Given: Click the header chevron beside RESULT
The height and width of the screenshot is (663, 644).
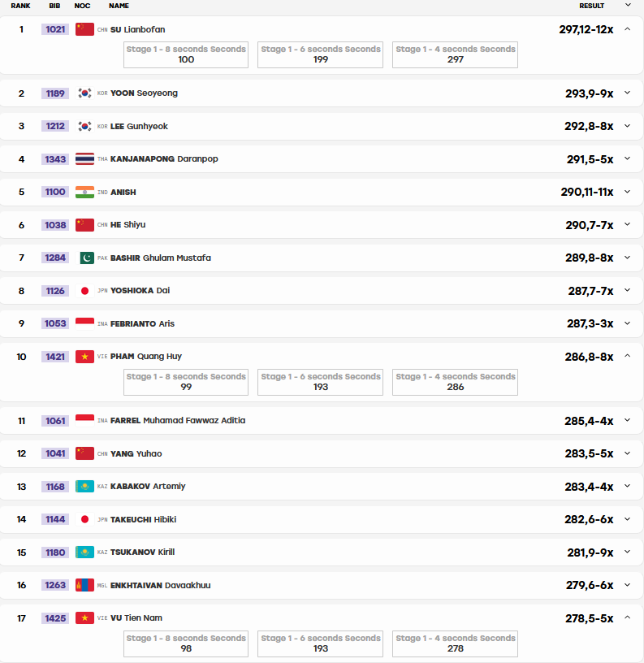Looking at the screenshot, I should (x=628, y=5).
